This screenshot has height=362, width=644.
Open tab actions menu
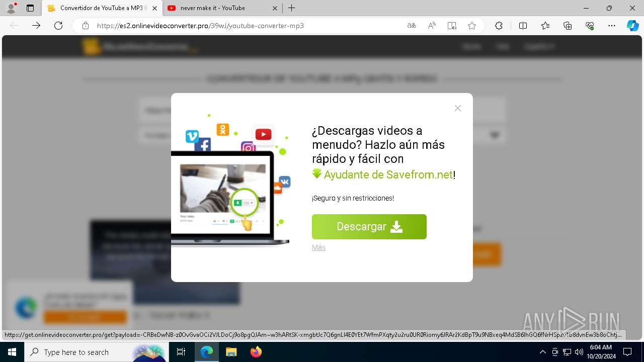30,8
